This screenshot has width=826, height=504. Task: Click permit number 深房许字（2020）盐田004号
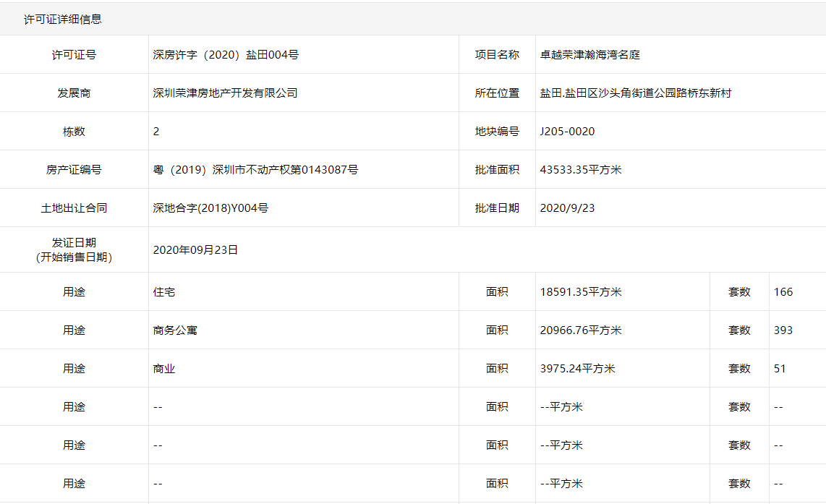point(226,55)
